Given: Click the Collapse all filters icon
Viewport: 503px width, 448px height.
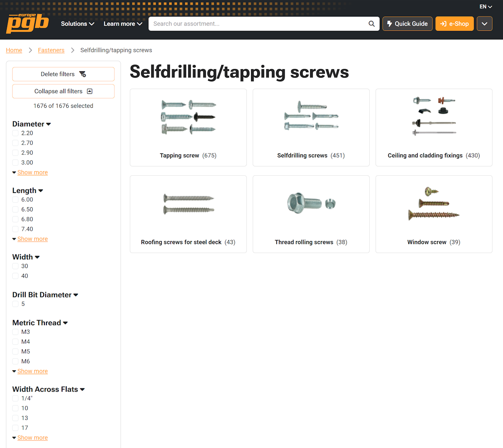Looking at the screenshot, I should click(x=89, y=91).
